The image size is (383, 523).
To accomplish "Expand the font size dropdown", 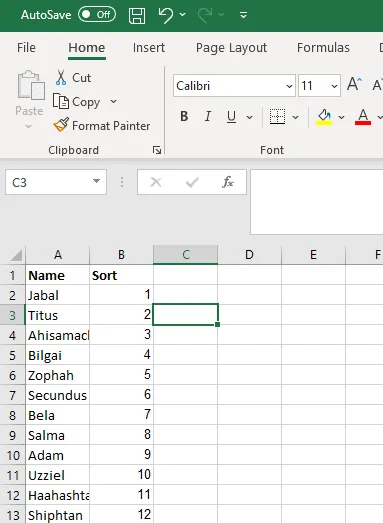I will [334, 86].
